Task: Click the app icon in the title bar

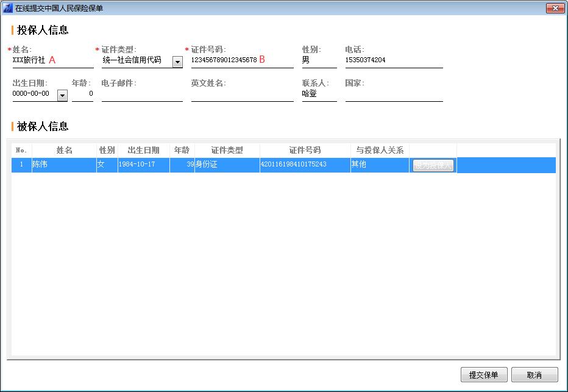Action: click(x=8, y=8)
